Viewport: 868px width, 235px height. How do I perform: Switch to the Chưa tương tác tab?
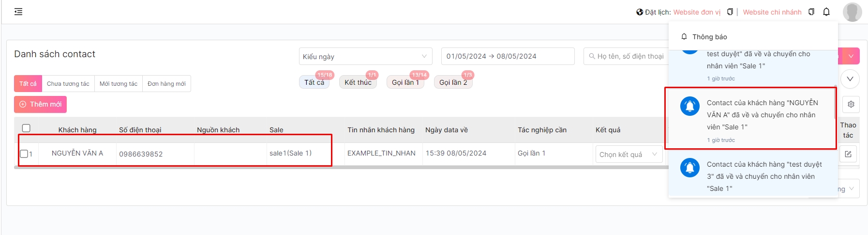point(68,84)
